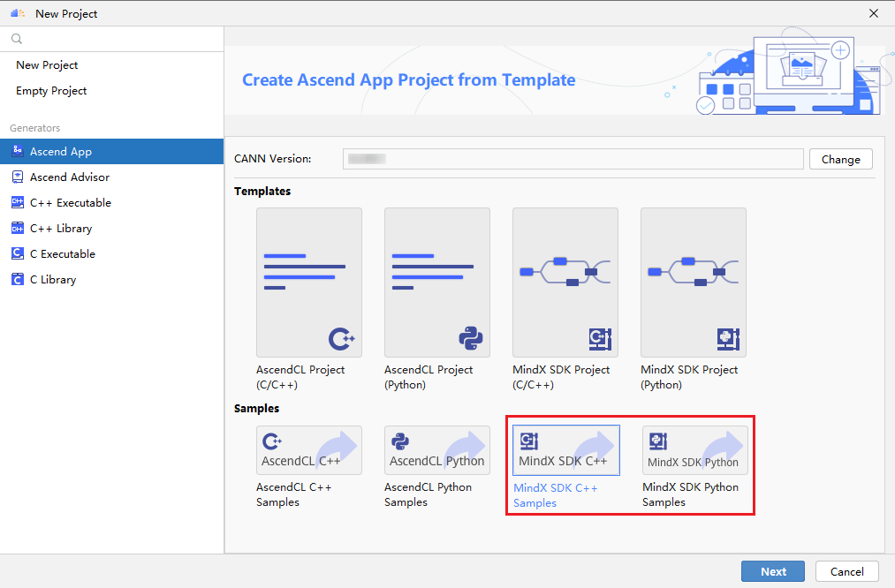Click the C++ Library icon

18,228
